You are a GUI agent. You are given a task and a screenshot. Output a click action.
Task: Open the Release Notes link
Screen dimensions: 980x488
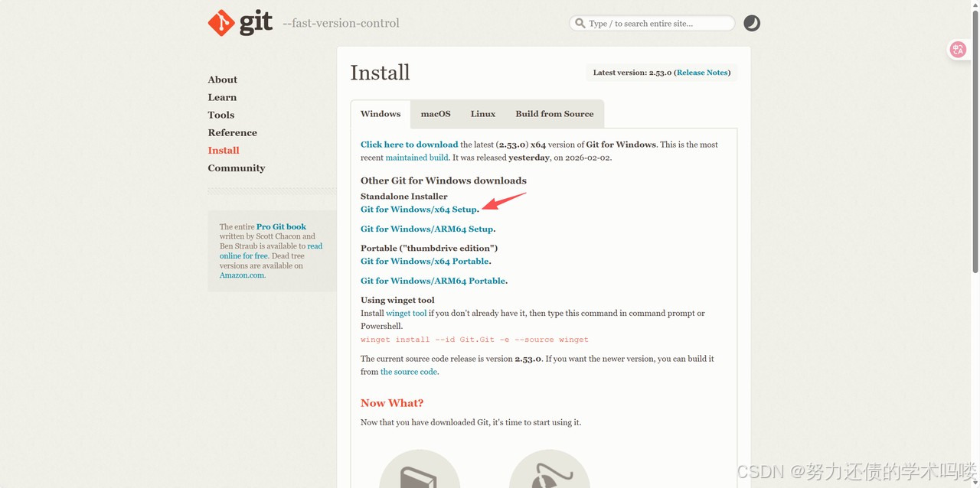[x=702, y=73]
